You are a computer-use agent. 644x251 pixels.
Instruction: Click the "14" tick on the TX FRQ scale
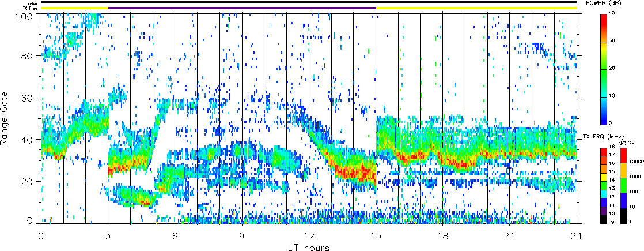point(612,180)
